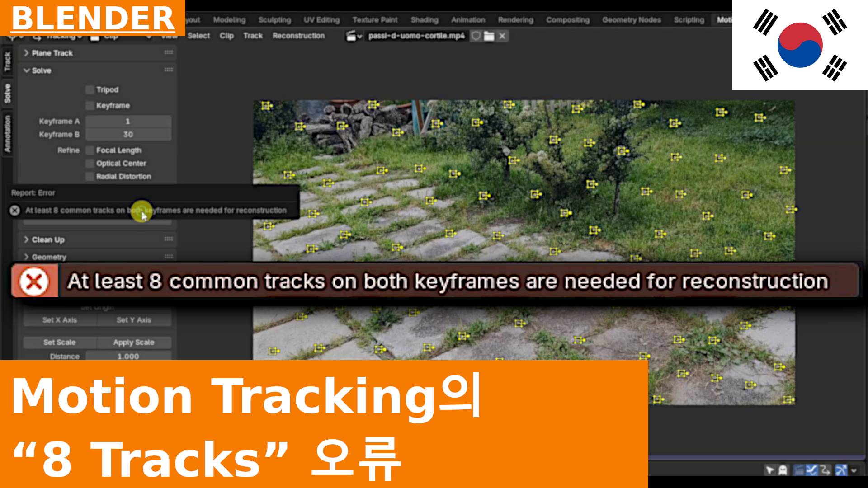This screenshot has height=488, width=868.
Task: Open the Track vertical sidebar tab
Action: coord(7,61)
